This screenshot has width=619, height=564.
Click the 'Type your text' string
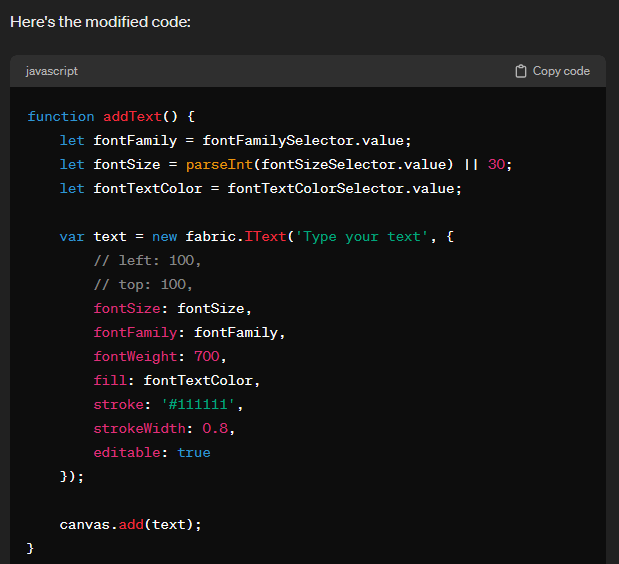click(x=362, y=236)
